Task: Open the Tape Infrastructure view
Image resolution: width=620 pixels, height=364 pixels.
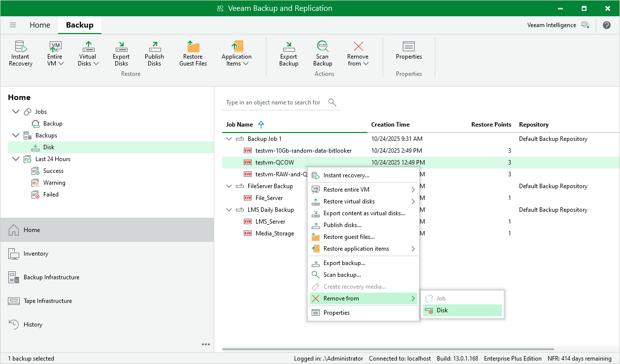Action: tap(107, 301)
